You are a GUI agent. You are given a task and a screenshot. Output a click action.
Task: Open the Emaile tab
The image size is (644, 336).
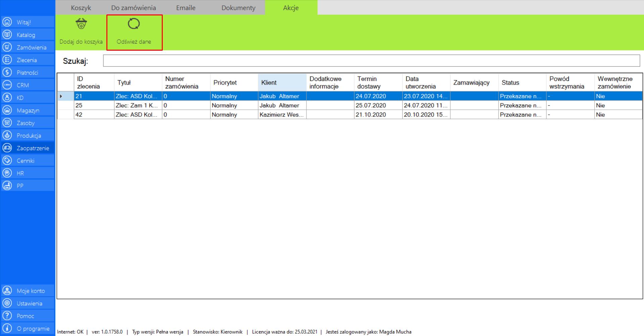pos(186,8)
